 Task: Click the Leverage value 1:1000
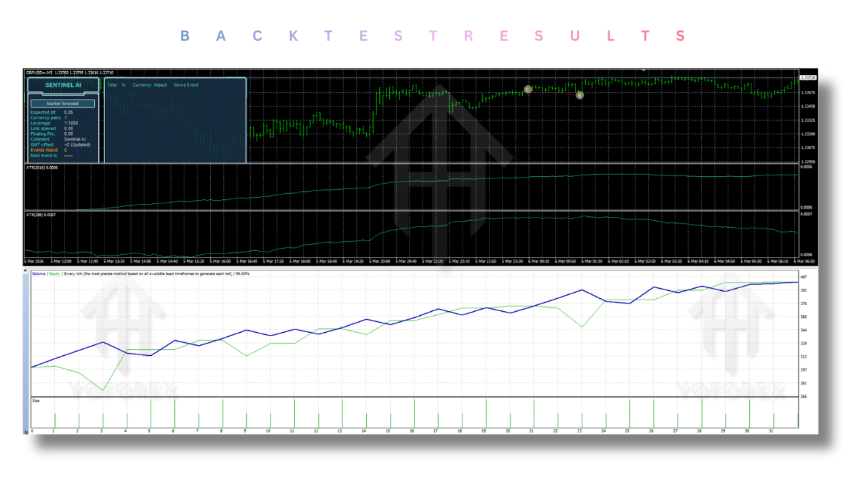coord(71,123)
